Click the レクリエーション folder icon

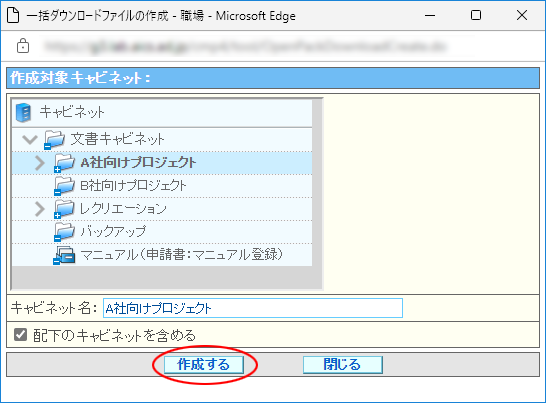tap(64, 209)
